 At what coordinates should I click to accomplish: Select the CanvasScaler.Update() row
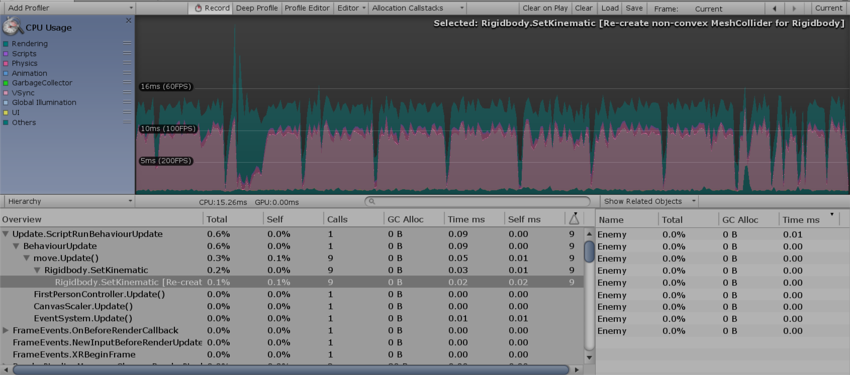pos(292,306)
